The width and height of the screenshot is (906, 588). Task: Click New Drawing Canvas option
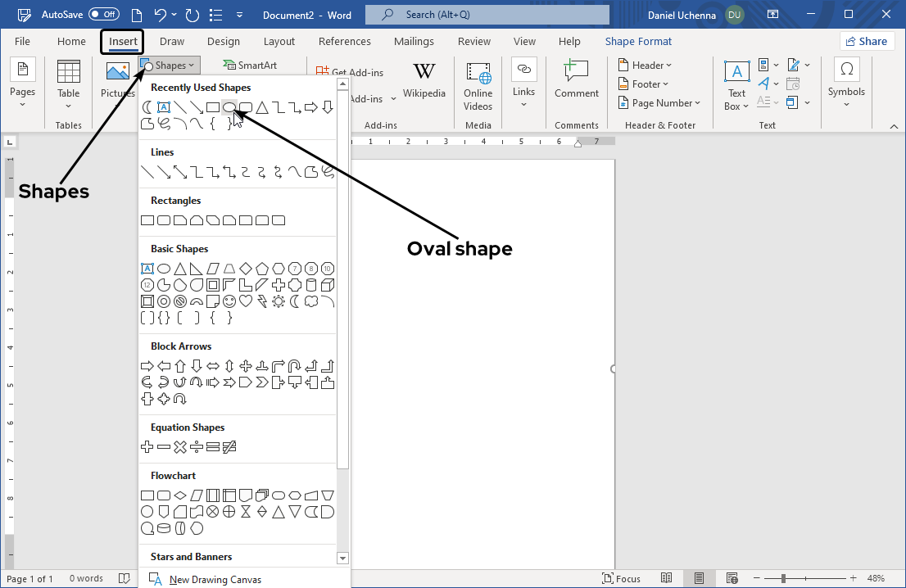(215, 580)
